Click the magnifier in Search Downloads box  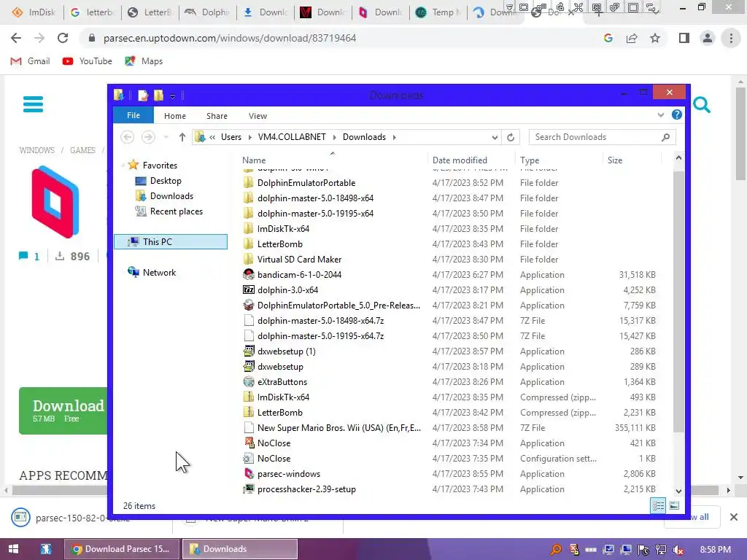[665, 137]
